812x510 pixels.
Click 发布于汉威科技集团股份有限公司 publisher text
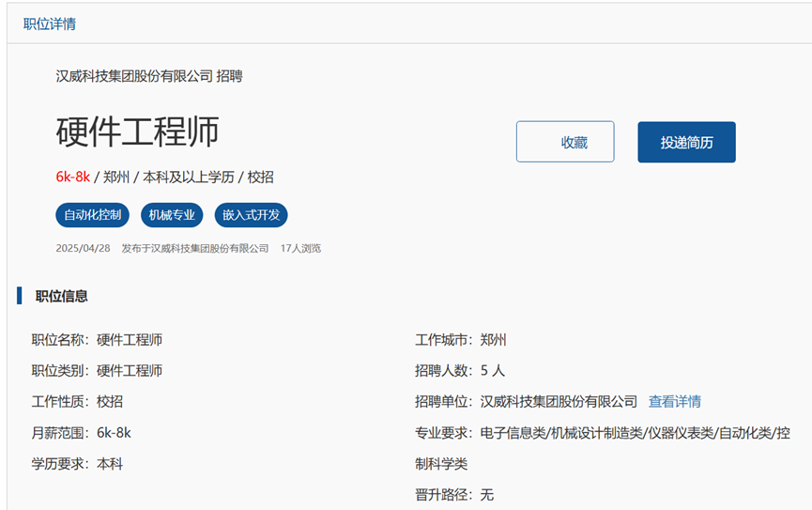point(195,248)
